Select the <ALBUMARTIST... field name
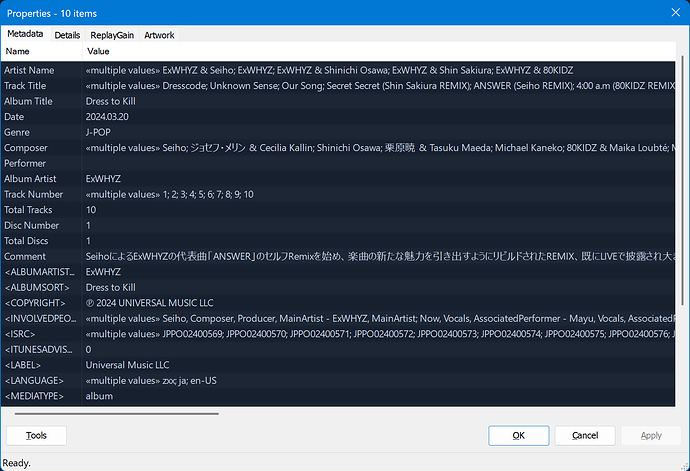690x471 pixels. point(40,272)
